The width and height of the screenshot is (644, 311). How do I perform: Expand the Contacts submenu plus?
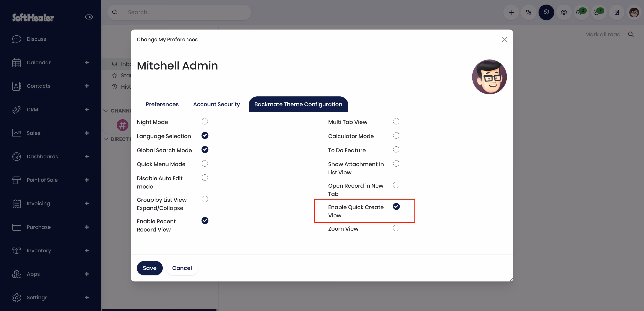tap(87, 86)
